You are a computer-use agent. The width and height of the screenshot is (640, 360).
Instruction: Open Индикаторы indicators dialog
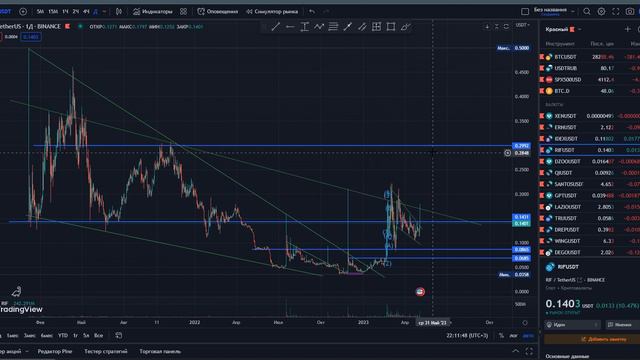153,11
